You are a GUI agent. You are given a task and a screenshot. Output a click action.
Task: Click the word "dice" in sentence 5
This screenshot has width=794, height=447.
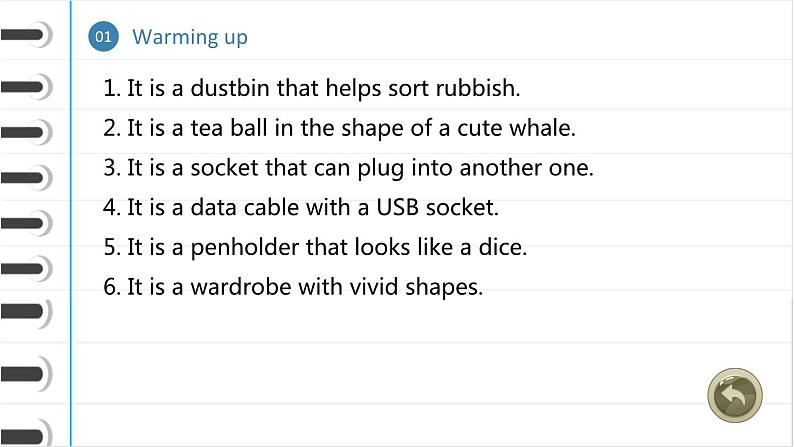(505, 247)
